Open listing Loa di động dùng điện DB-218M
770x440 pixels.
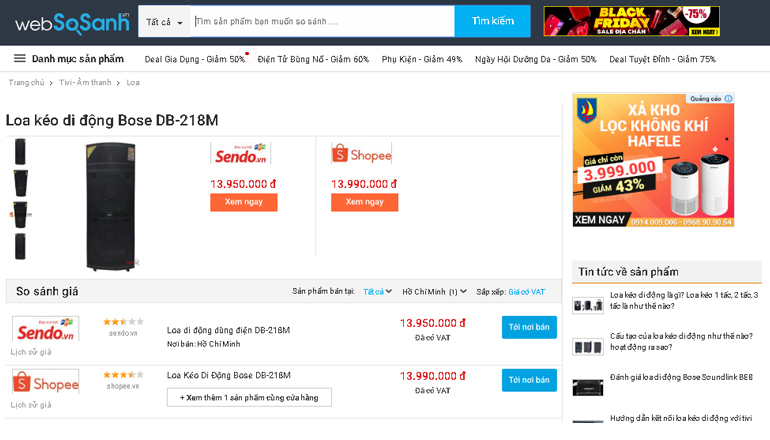(x=228, y=330)
